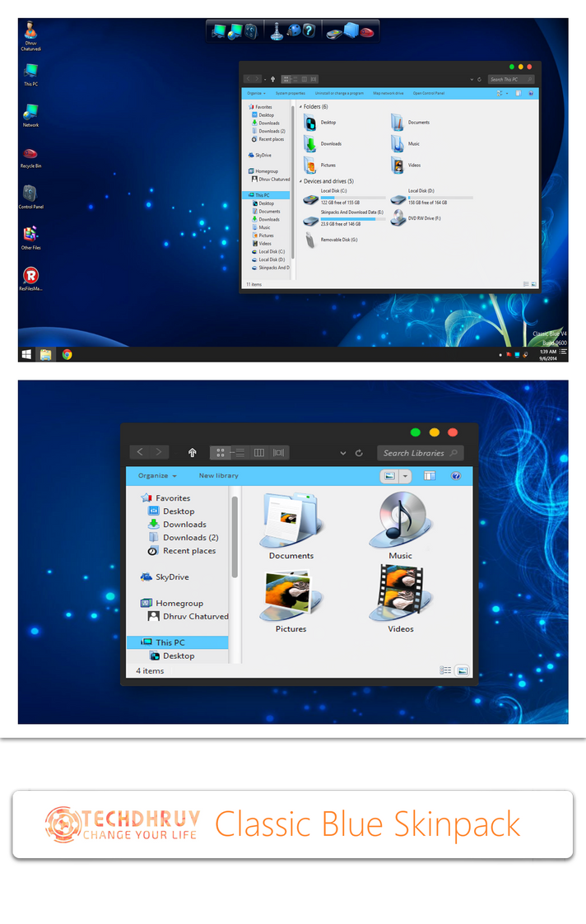
Task: Toggle the preview pane in Libraries window
Action: [429, 476]
